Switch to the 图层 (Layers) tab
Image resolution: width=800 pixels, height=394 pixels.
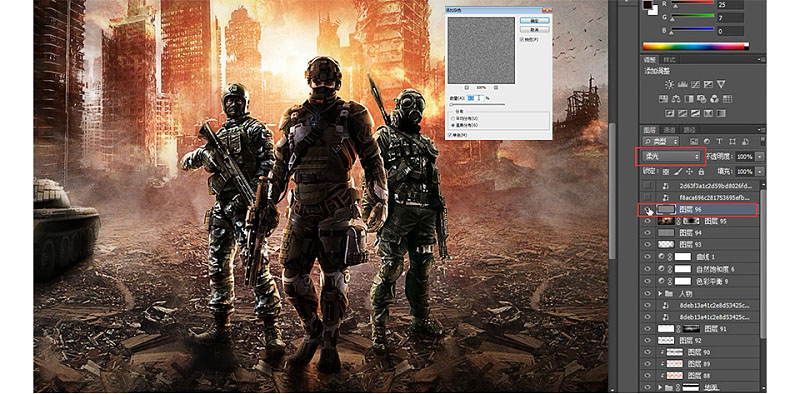coord(650,130)
